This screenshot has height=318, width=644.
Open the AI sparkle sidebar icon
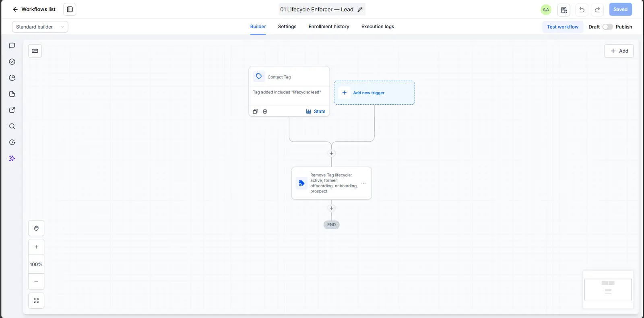[12, 158]
